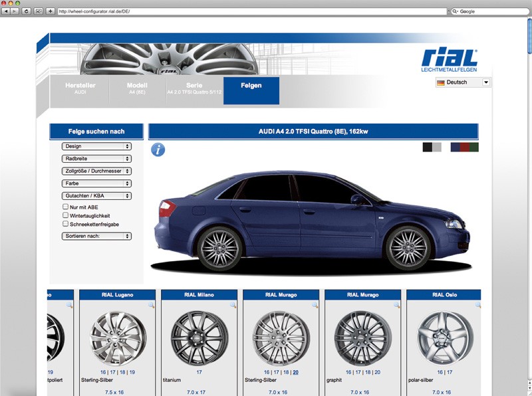The width and height of the screenshot is (532, 396).
Task: Zoom the RIAL Milano wheel with magnifier
Action: [x=233, y=305]
